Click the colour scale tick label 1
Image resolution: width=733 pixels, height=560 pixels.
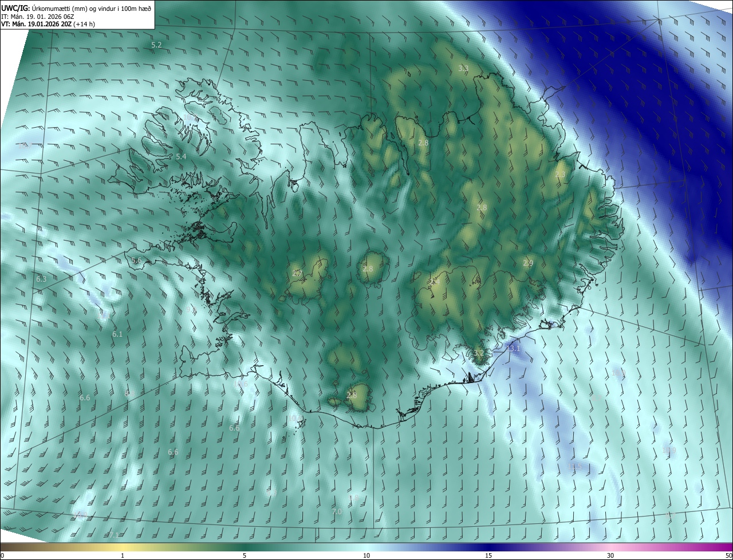click(x=123, y=555)
